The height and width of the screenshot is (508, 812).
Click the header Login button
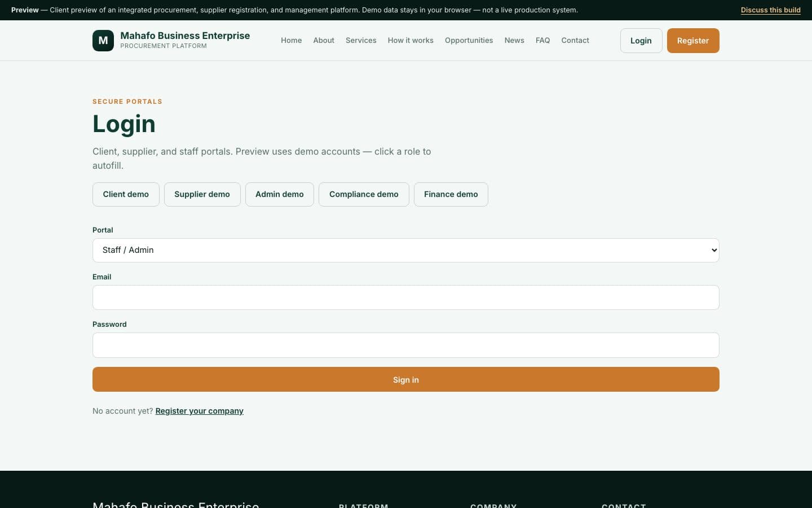point(641,41)
